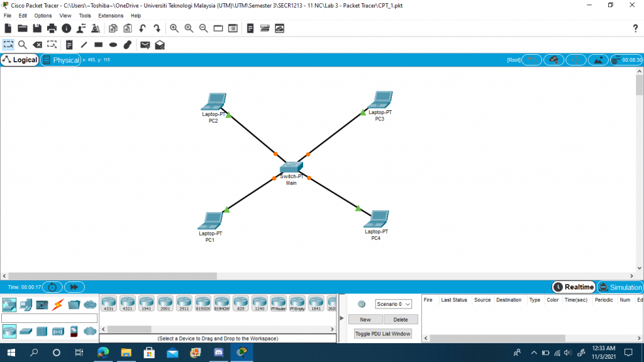
Task: Toggle the Realtime mode button
Action: tap(574, 287)
